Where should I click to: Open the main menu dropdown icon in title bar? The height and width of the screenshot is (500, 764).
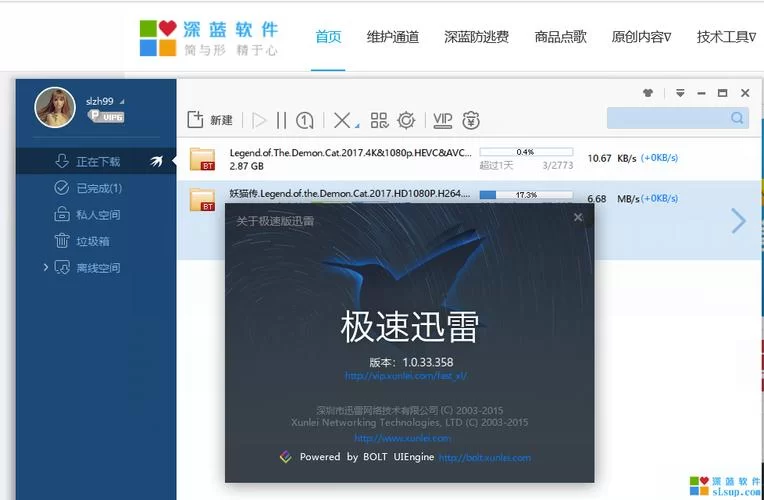point(680,93)
